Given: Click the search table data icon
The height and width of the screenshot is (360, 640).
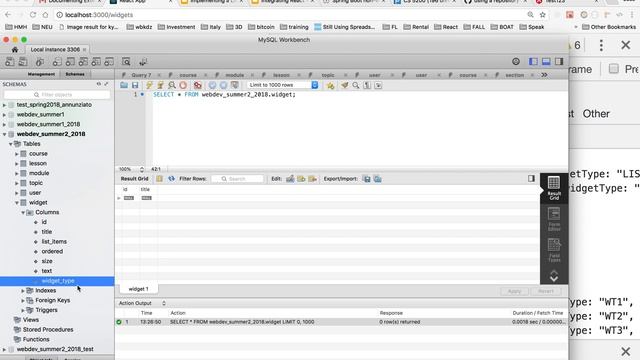Looking at the screenshot, I should [126, 62].
